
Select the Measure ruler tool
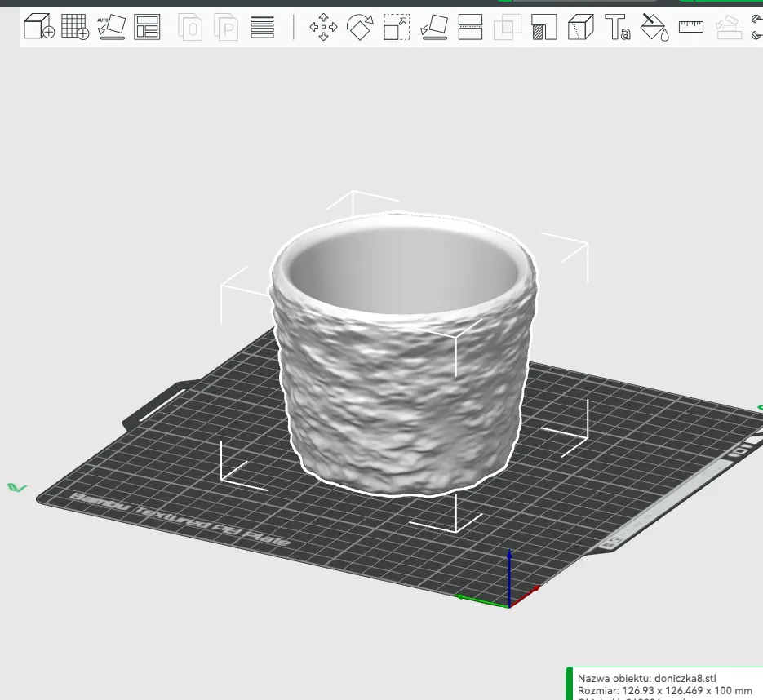(691, 26)
